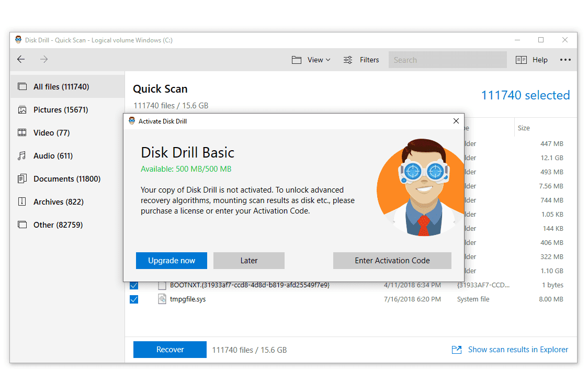
Task: Open the three-dot more options menu
Action: click(565, 60)
